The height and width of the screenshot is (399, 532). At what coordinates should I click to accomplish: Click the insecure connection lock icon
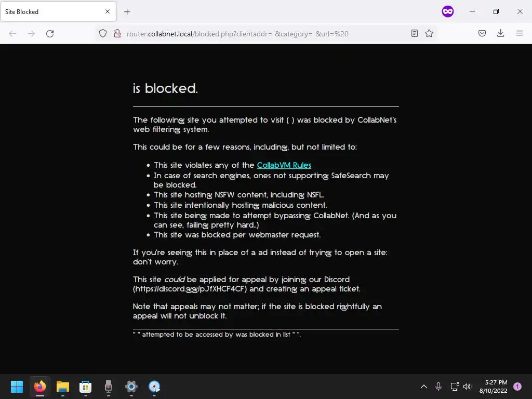pos(117,33)
